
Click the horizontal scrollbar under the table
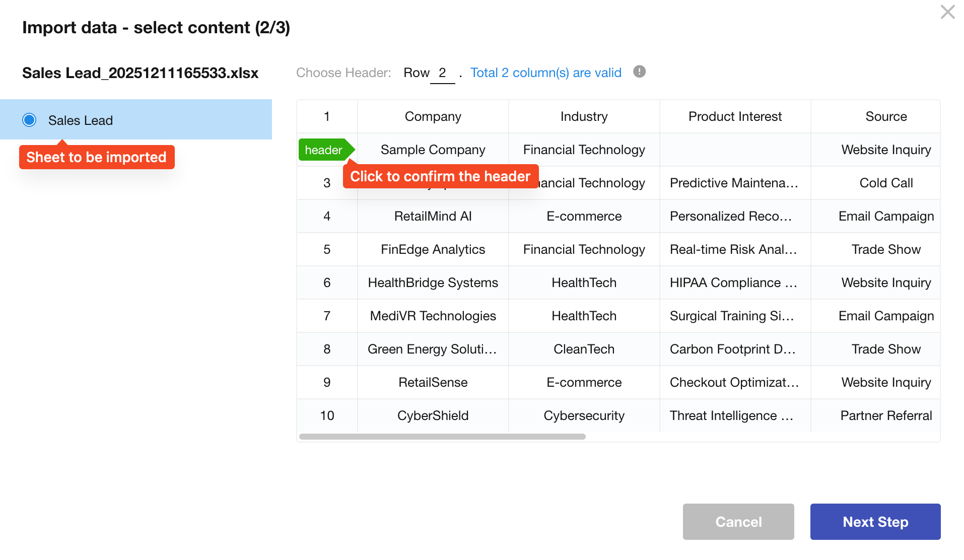(442, 437)
